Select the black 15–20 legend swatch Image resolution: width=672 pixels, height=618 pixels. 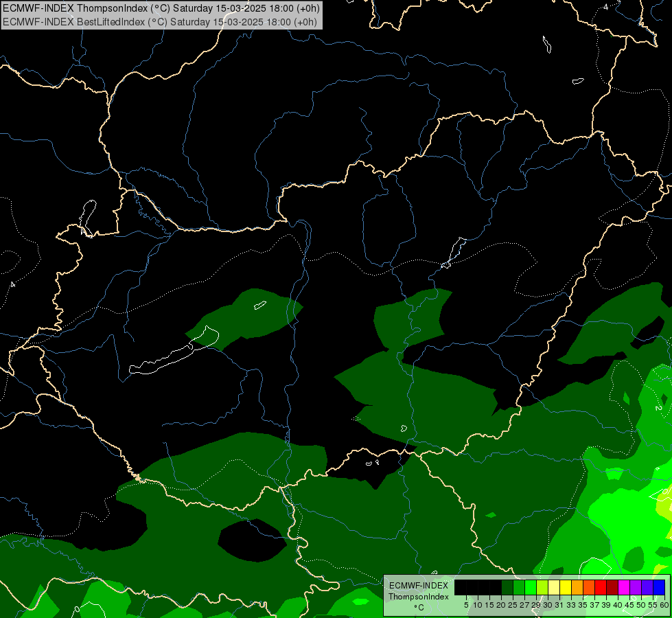click(x=496, y=587)
